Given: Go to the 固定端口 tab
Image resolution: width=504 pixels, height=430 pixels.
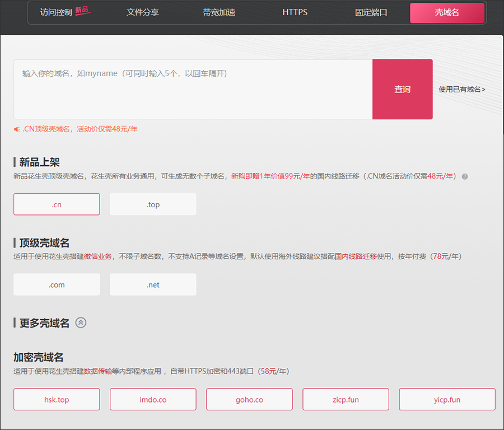Looking at the screenshot, I should [371, 12].
